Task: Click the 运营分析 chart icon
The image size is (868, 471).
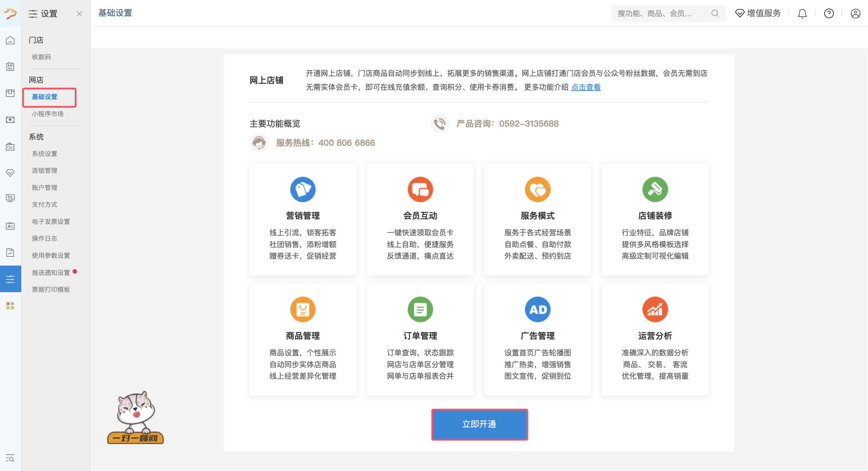Action: 655,309
